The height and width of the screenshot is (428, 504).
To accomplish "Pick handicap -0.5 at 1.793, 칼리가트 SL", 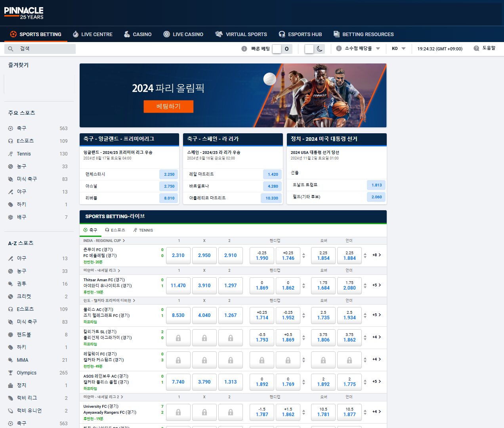I will click(262, 337).
